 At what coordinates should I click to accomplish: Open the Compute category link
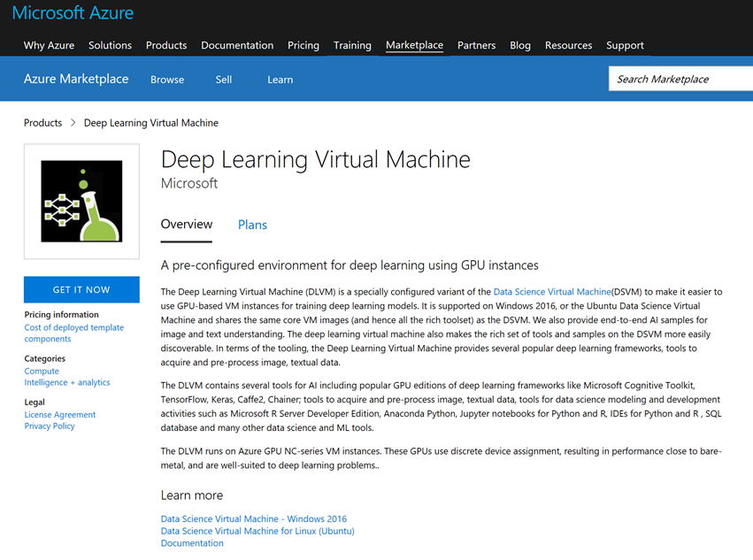(x=42, y=372)
